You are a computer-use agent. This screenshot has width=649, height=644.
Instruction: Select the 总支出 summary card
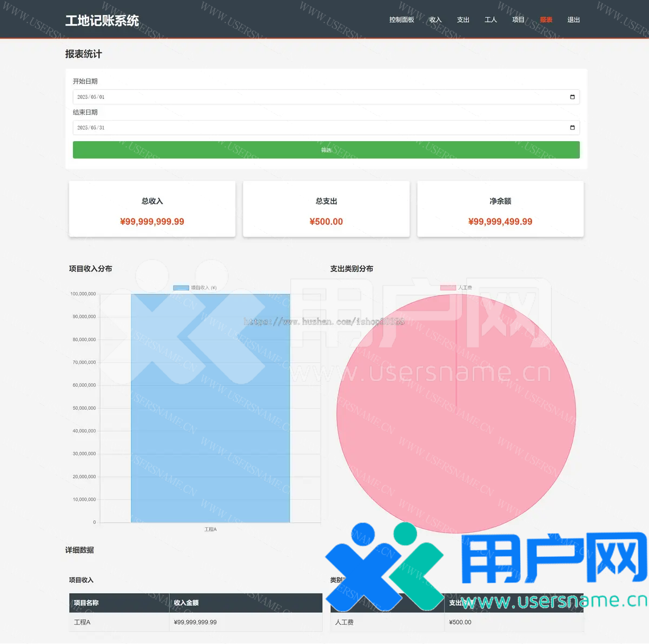coord(326,209)
